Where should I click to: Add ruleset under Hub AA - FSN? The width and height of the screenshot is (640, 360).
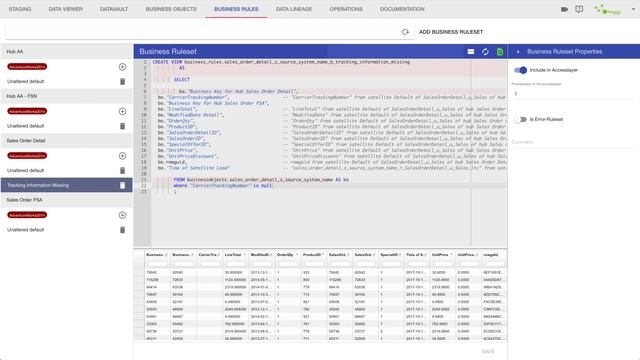click(122, 111)
